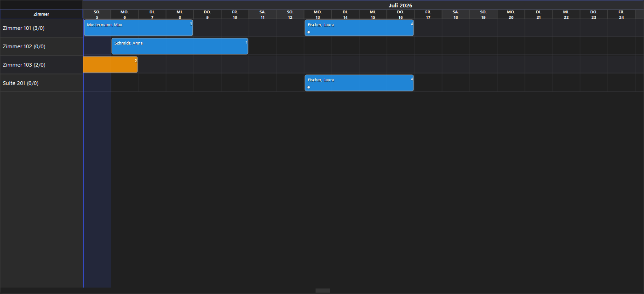The width and height of the screenshot is (644, 294).
Task: Select the SO. 12 day header
Action: point(290,14)
